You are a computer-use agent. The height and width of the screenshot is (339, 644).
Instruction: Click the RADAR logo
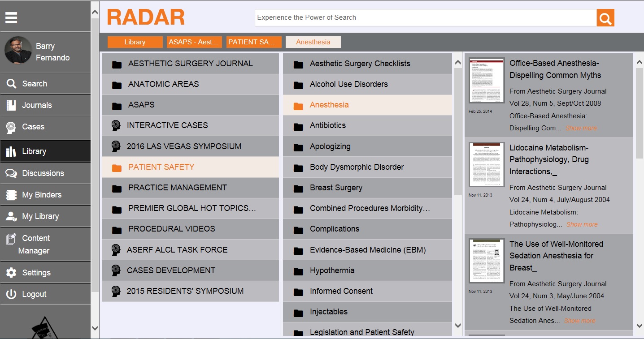[146, 17]
